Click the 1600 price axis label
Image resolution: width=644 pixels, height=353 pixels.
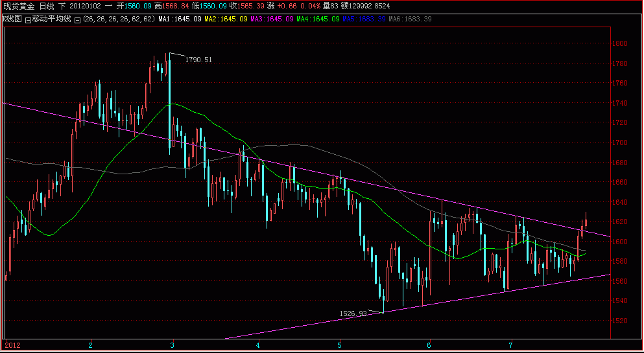[620, 242]
